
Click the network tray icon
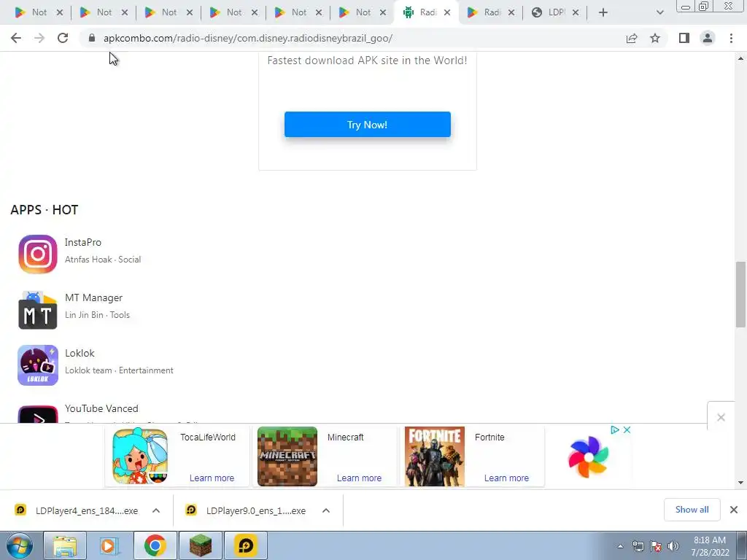[x=638, y=546]
